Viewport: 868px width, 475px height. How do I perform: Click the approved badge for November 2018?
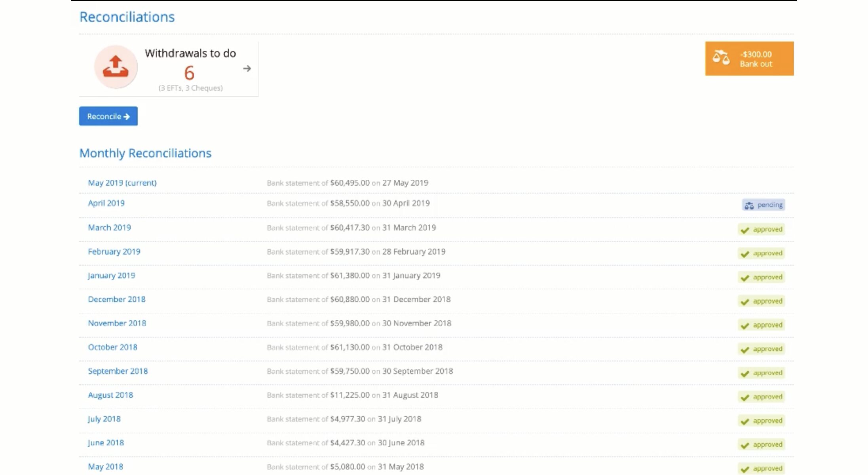(x=761, y=325)
